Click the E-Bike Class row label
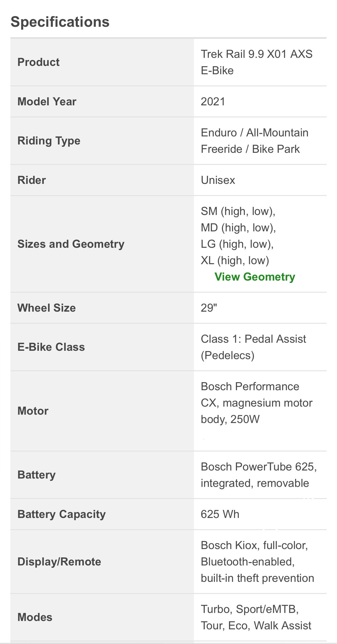Screen dimensions: 337x644 51,347
